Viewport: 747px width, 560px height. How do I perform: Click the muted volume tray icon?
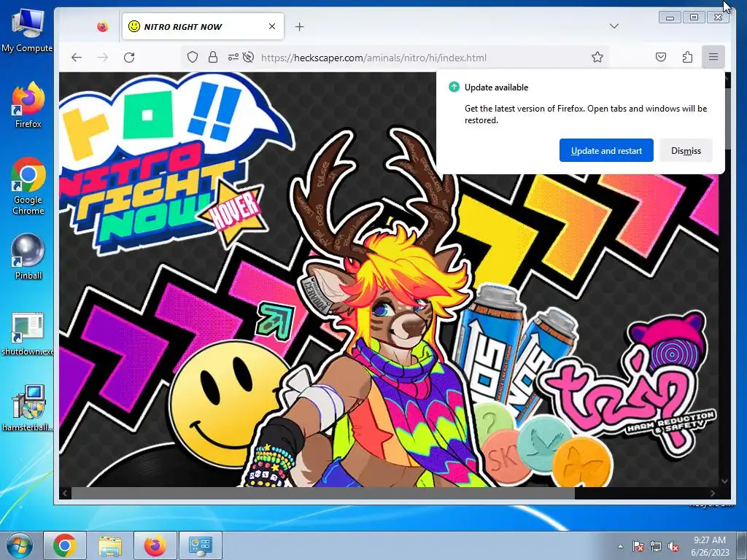pyautogui.click(x=673, y=546)
